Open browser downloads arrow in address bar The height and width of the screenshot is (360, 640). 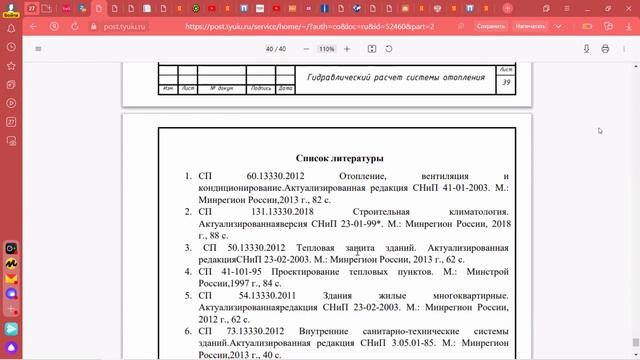(629, 27)
